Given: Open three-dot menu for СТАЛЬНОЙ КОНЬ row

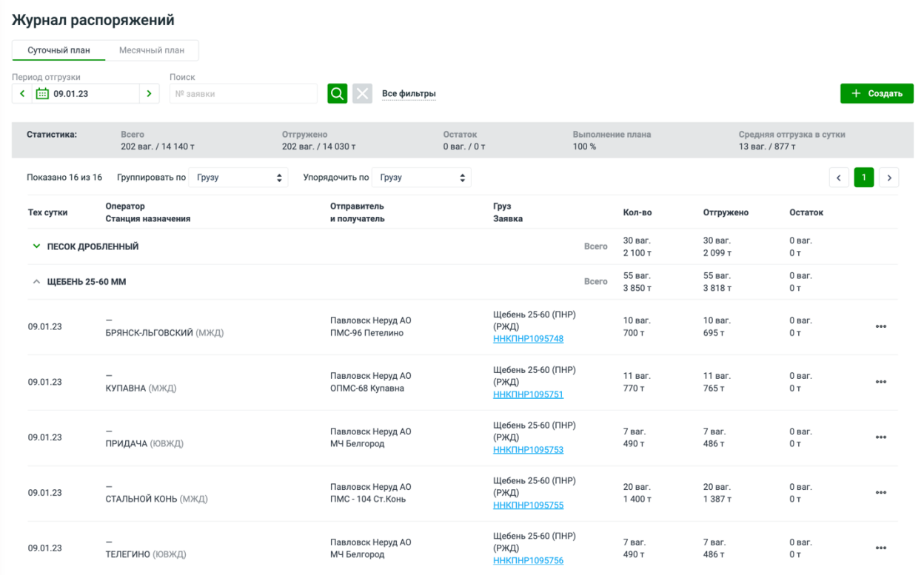Looking at the screenshot, I should 880,493.
